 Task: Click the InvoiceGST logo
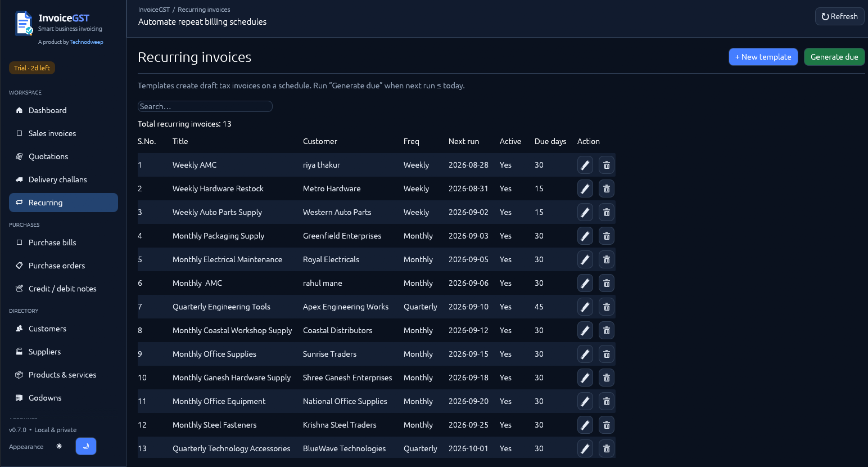pyautogui.click(x=24, y=24)
